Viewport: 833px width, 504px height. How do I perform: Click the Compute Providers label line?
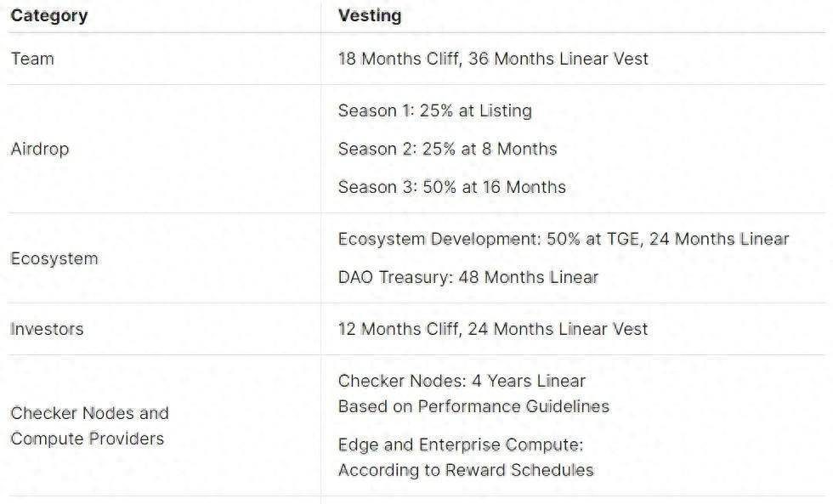[x=87, y=439]
